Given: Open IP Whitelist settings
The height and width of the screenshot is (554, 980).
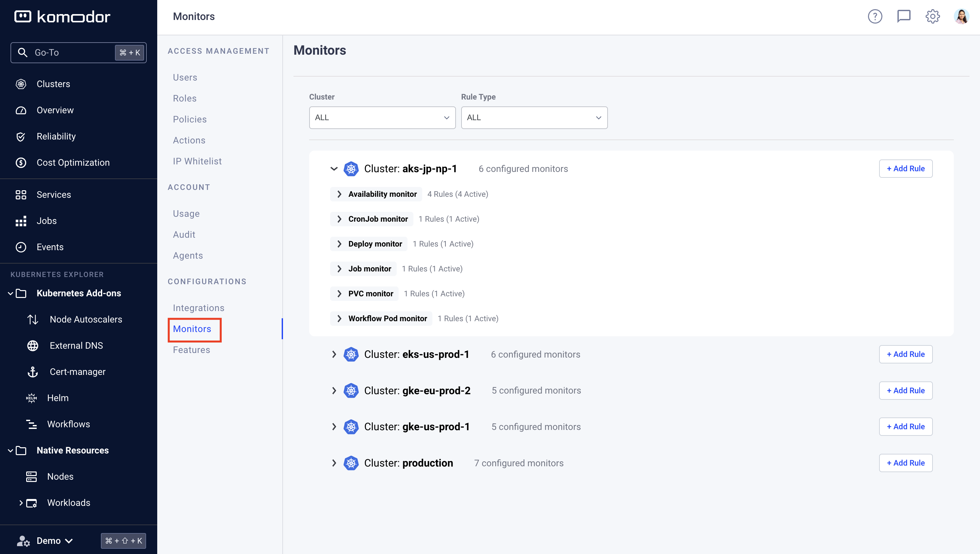Looking at the screenshot, I should [x=197, y=161].
